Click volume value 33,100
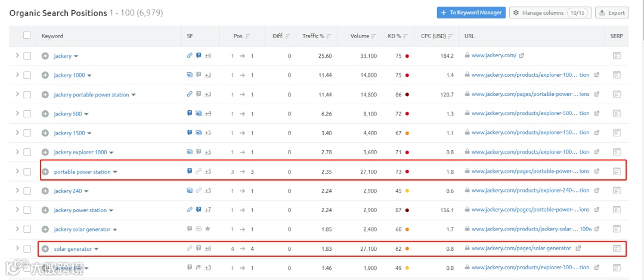644x280 pixels. tap(368, 56)
